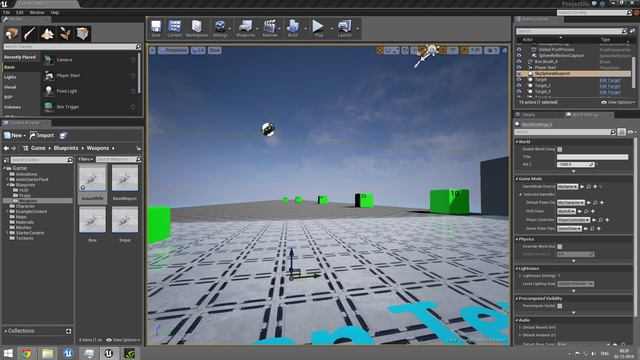Open viewport options dropdown arrow
Image resolution: width=640 pixels, height=360 pixels.
[152, 51]
